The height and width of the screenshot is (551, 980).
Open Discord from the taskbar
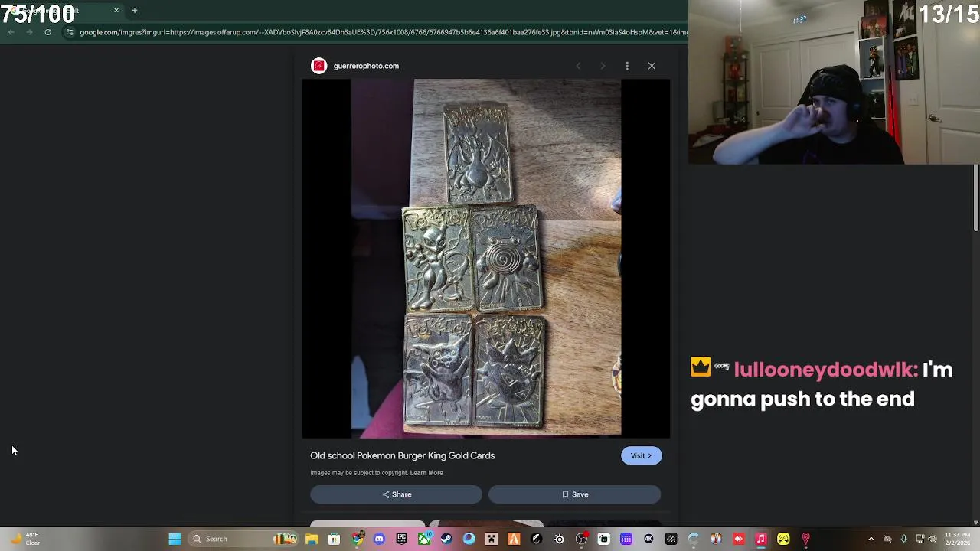pyautogui.click(x=379, y=539)
